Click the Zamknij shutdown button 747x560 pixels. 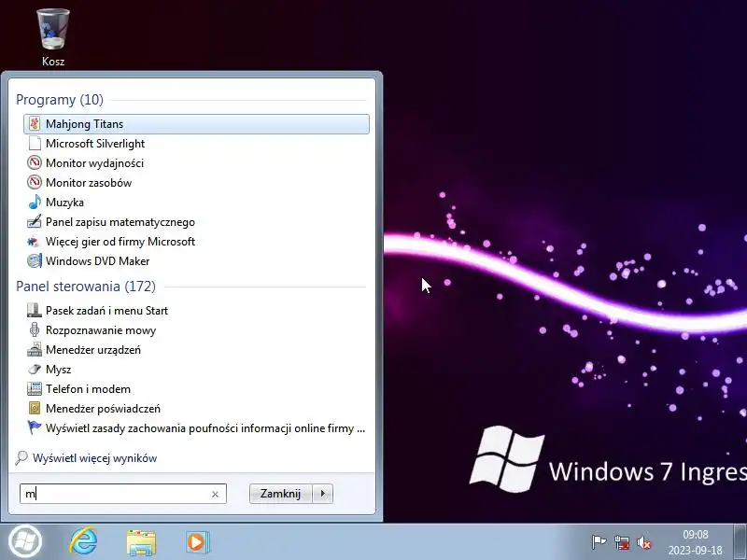[x=281, y=494]
